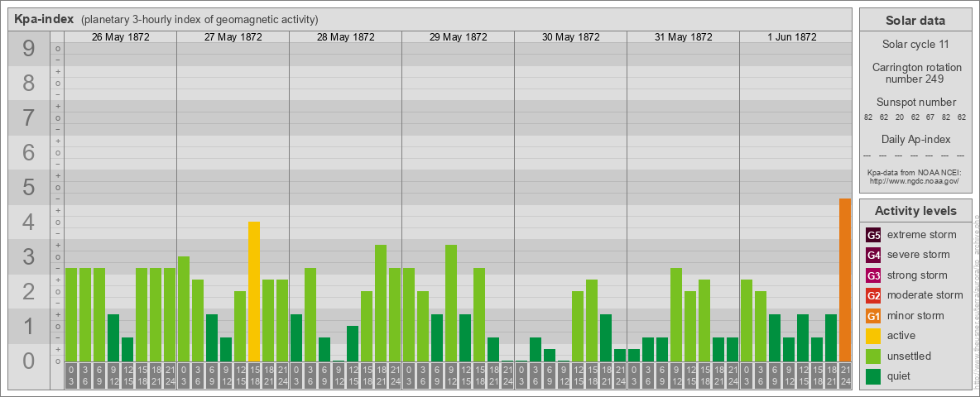980x397 pixels.
Task: Click the Kp scale number 4
Action: (x=29, y=222)
